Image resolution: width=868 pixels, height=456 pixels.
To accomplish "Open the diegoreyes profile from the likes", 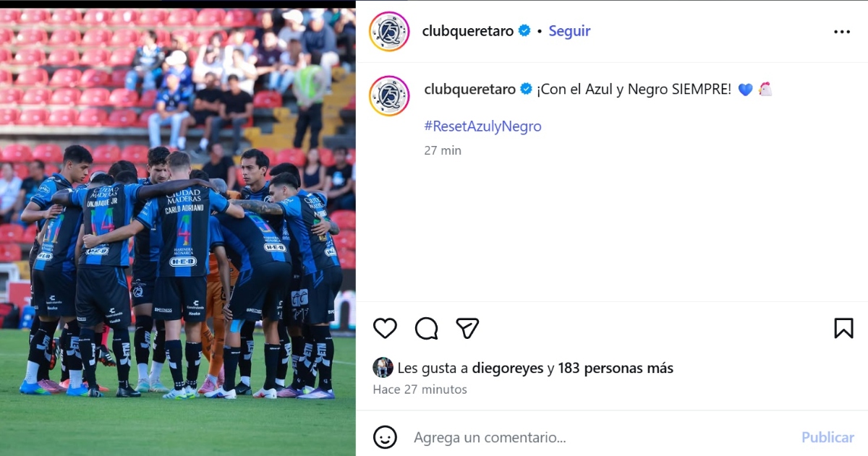I will [x=507, y=368].
